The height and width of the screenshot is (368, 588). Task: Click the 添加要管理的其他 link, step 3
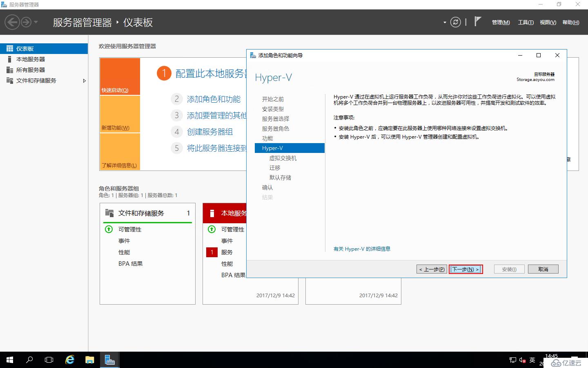pyautogui.click(x=217, y=115)
